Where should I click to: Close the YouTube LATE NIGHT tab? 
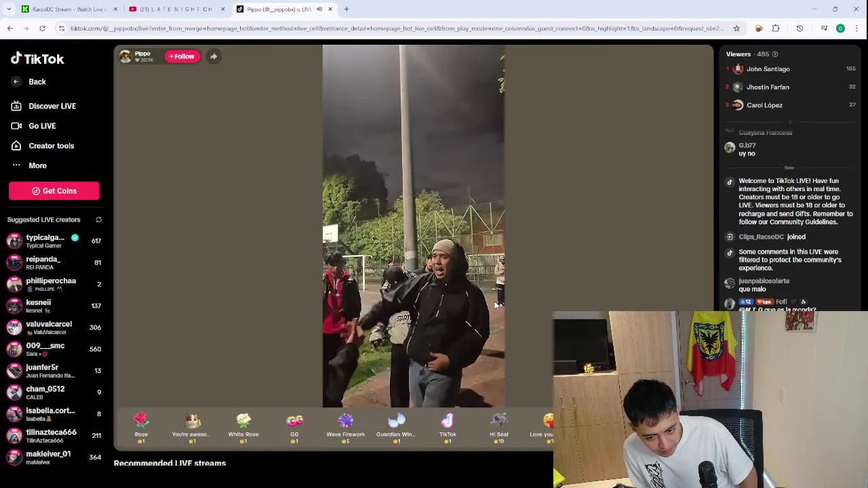point(222,9)
